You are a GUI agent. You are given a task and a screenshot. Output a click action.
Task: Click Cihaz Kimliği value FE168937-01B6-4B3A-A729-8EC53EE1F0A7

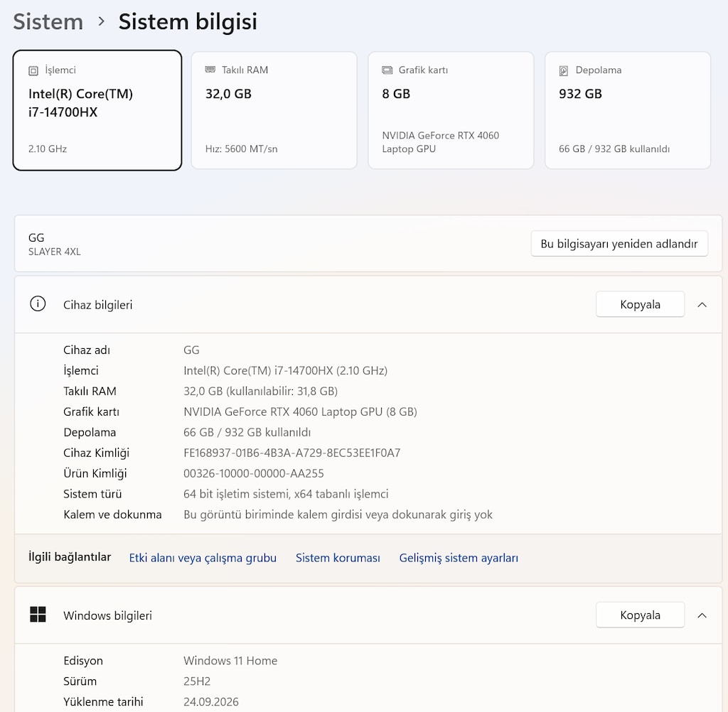[x=291, y=453]
